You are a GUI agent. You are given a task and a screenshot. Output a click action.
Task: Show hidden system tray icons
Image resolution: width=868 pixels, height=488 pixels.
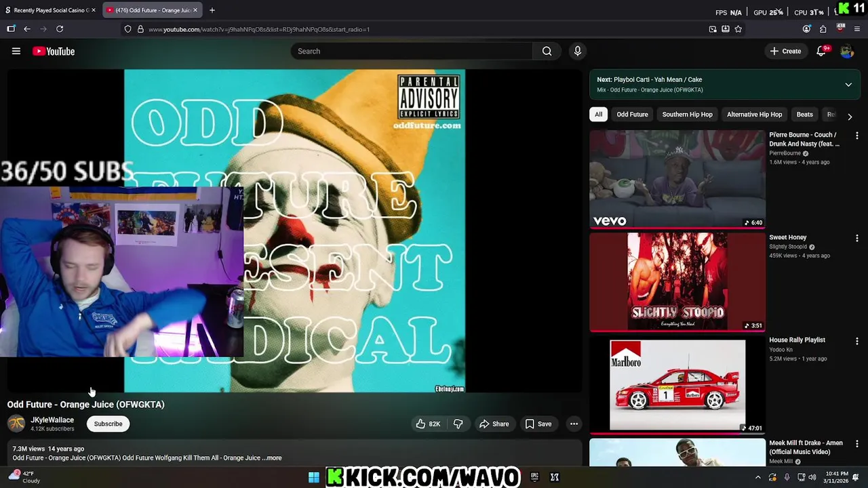[758, 477]
